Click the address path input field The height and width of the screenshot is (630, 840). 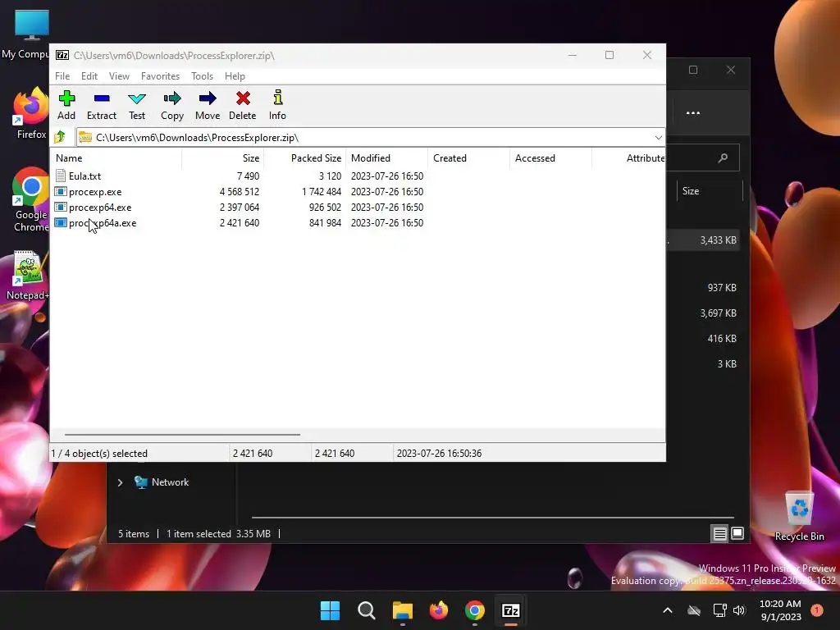(371, 137)
